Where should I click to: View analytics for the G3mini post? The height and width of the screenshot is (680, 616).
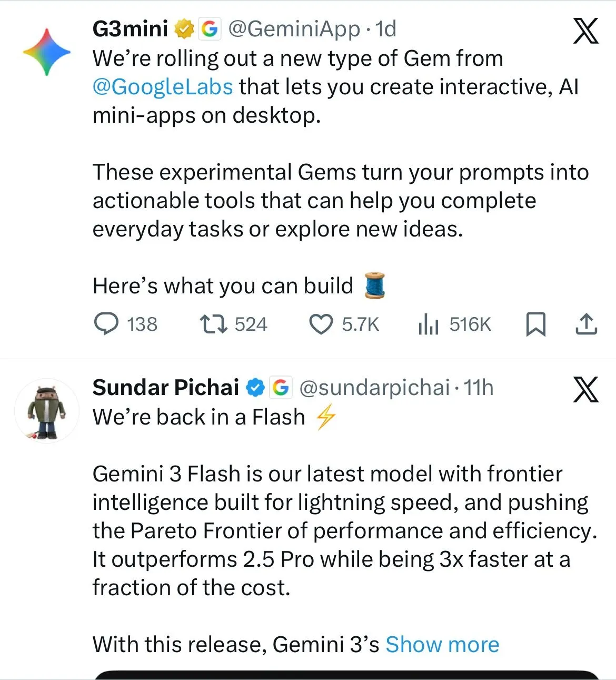[x=428, y=324]
